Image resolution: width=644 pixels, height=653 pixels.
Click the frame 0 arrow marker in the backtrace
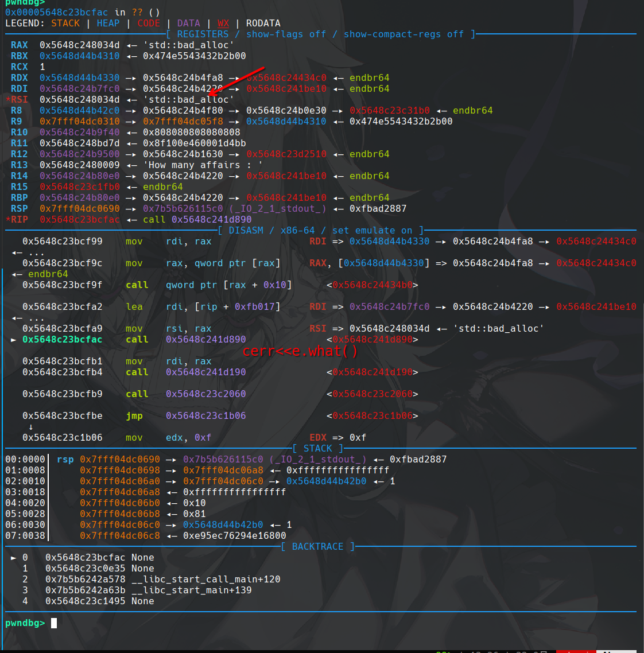13,558
